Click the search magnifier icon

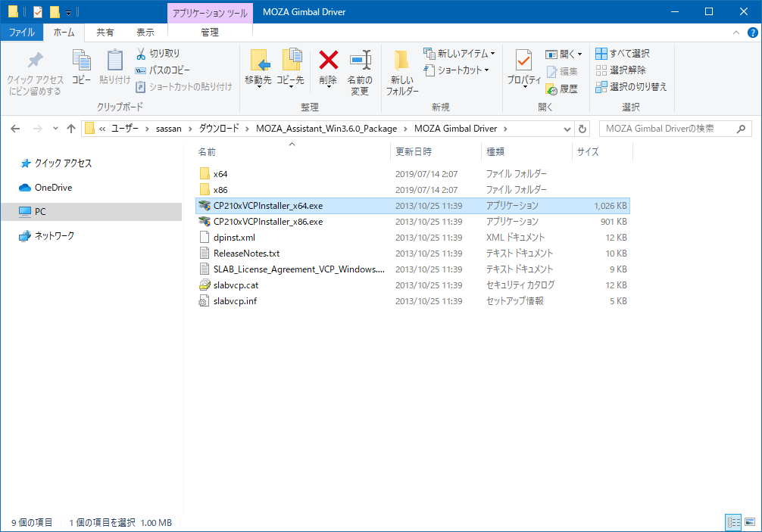pyautogui.click(x=741, y=129)
